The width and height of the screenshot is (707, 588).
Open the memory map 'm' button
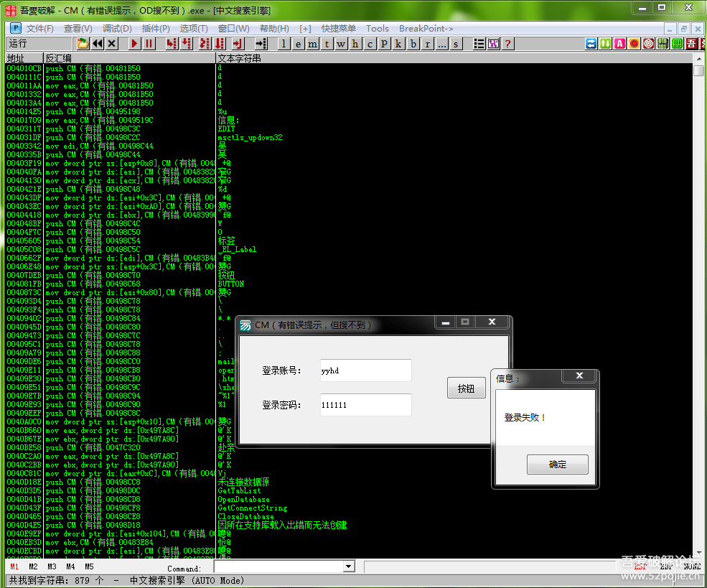tap(312, 44)
